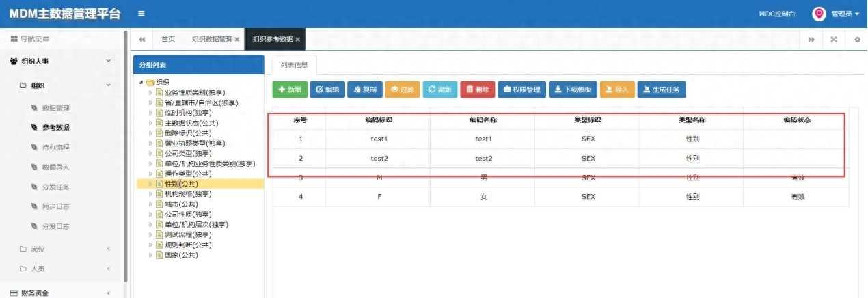Click the 编码状态 column header
Viewport: 868px width, 298px height.
pos(797,120)
